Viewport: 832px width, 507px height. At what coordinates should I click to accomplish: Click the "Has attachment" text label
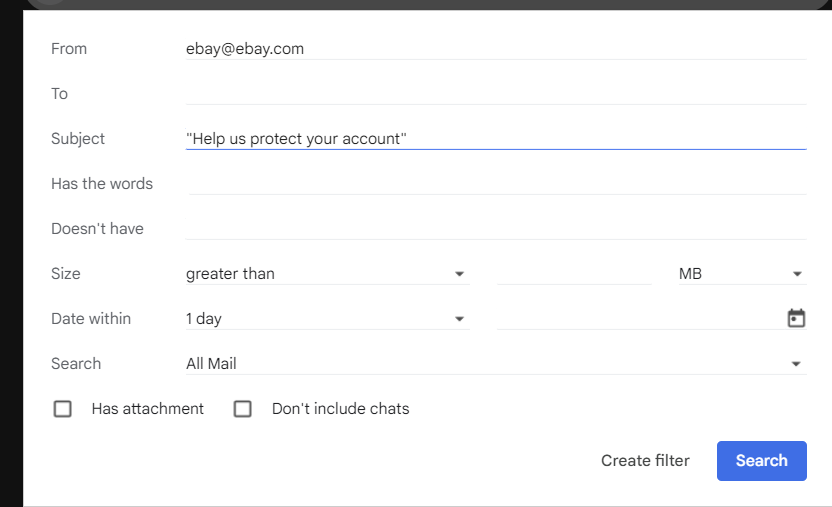(x=147, y=409)
